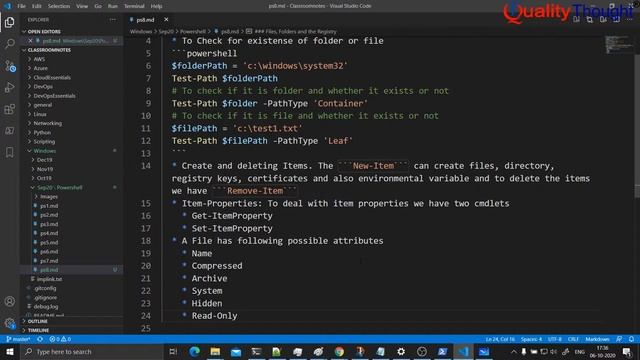Open the Terminal menu

click(x=134, y=6)
